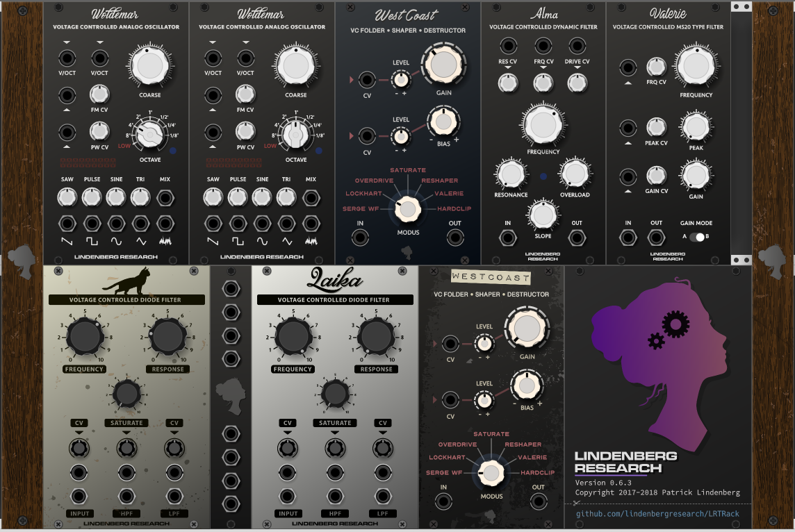Click the FREQUENCY knob on cat-logo diode filter
Viewport: 795px width, 532px height.
85,336
